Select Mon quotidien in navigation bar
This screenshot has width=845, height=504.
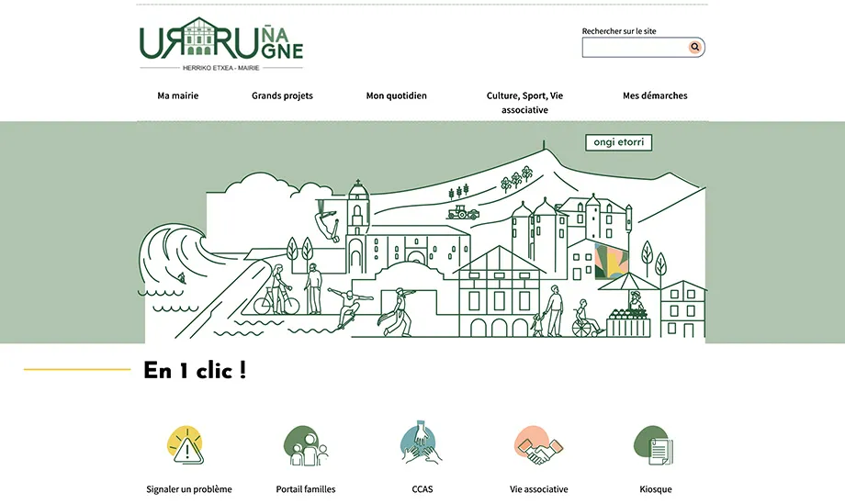(396, 95)
